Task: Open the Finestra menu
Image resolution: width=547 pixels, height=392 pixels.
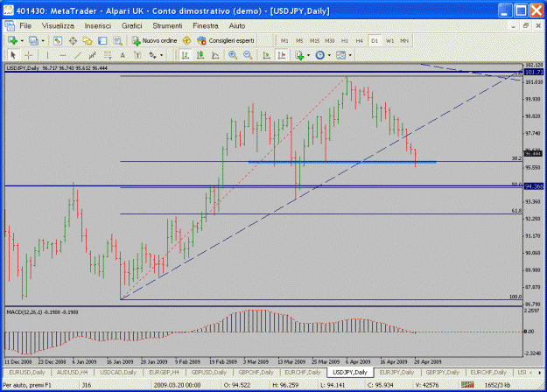Action: coord(206,25)
